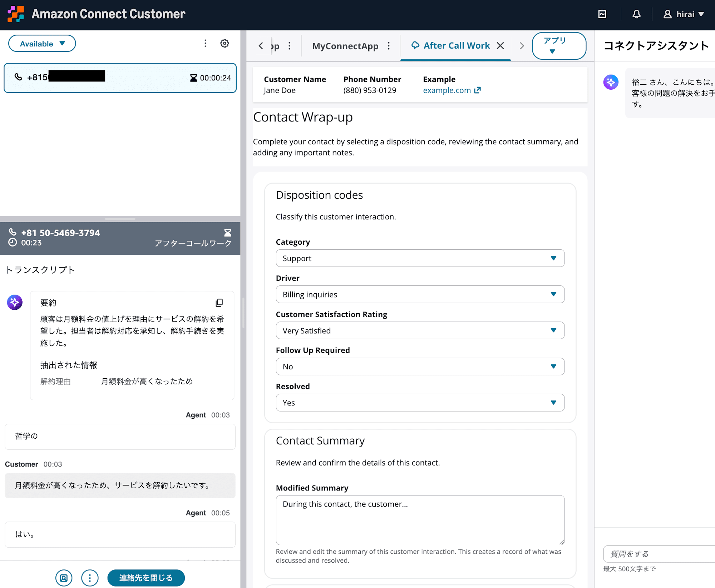Open the notifications bell
This screenshot has width=715, height=588.
click(636, 14)
